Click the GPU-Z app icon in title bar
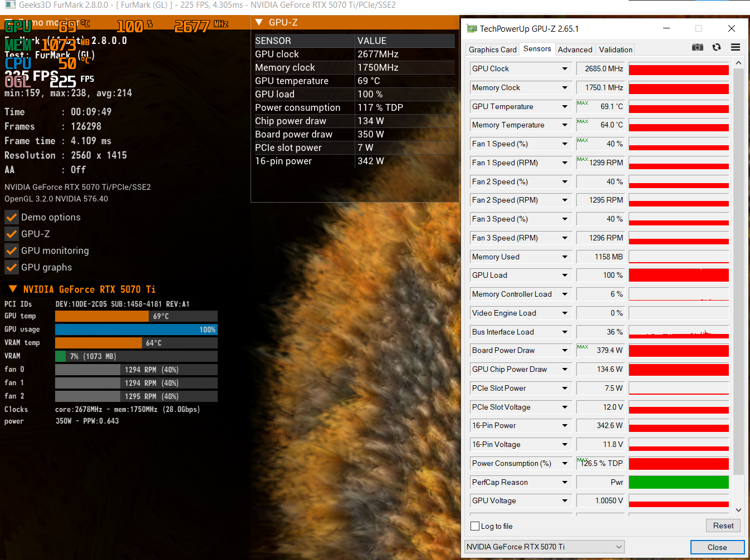 click(472, 28)
